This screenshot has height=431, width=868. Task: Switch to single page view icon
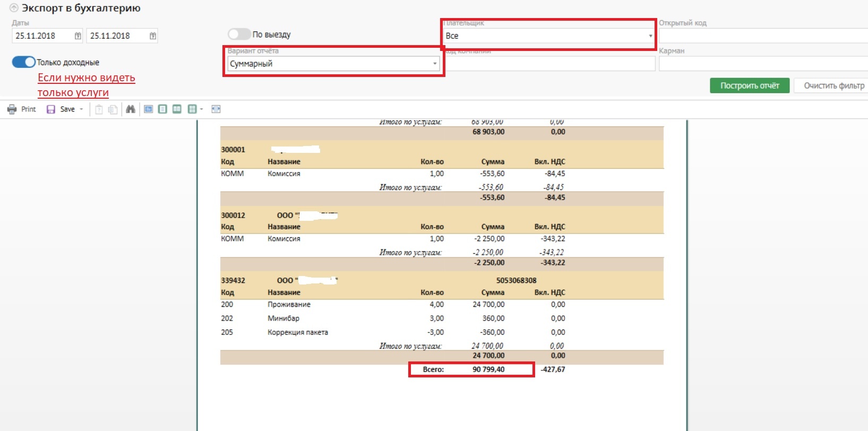pyautogui.click(x=162, y=109)
